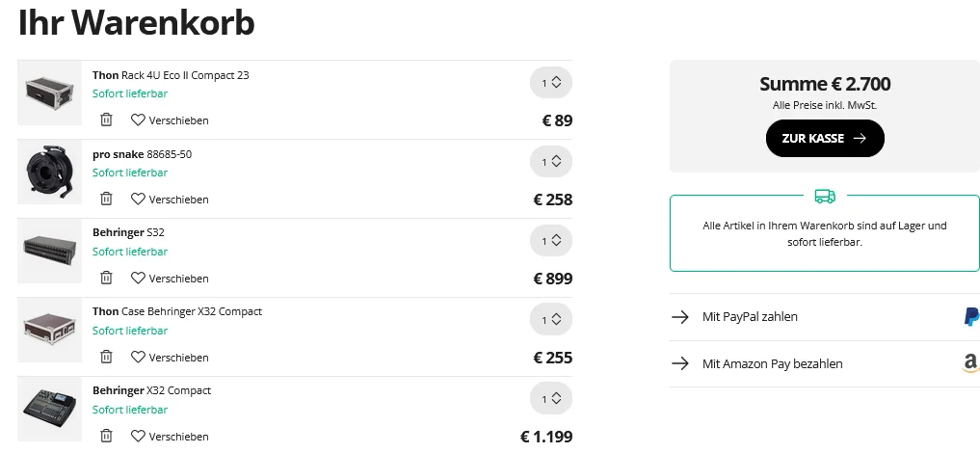Remove pro snake 88685-50 with trash icon
This screenshot has width=980, height=453.
click(106, 200)
